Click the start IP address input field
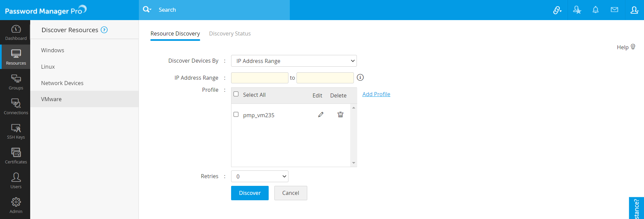 [x=260, y=78]
